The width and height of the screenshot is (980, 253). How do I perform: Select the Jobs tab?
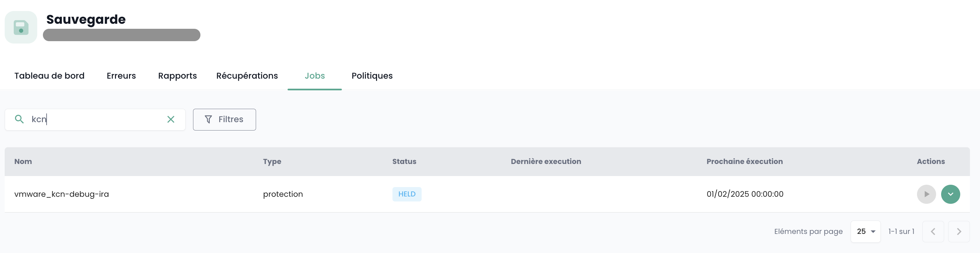tap(315, 76)
